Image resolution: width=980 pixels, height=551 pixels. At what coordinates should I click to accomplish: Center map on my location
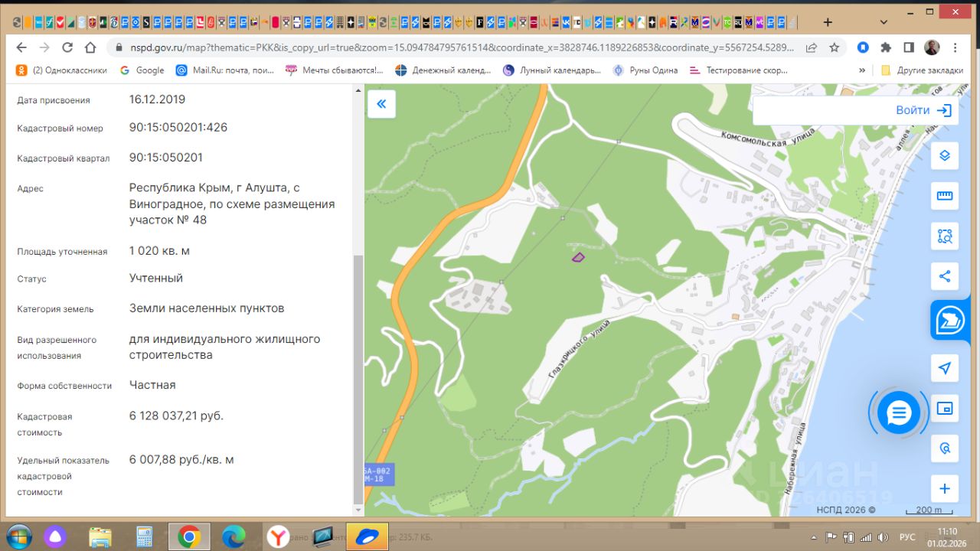(x=945, y=368)
